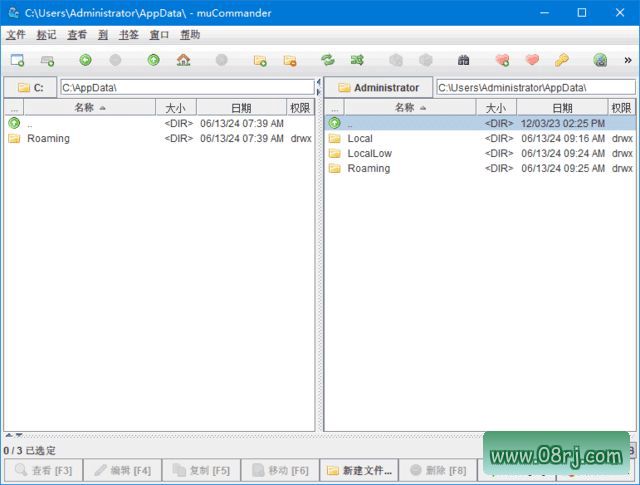Click the right panel extension '...' column header
Screen dimensions: 640x485
click(x=335, y=108)
